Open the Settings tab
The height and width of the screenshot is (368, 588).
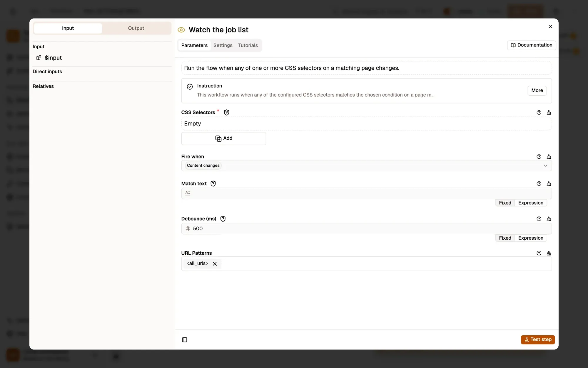tap(223, 45)
